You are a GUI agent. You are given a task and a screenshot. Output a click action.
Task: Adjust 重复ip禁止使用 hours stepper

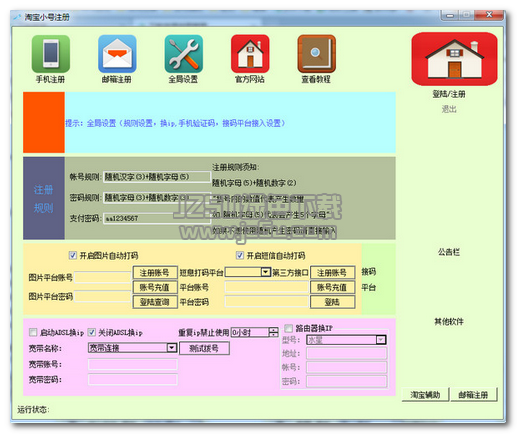pos(273,332)
